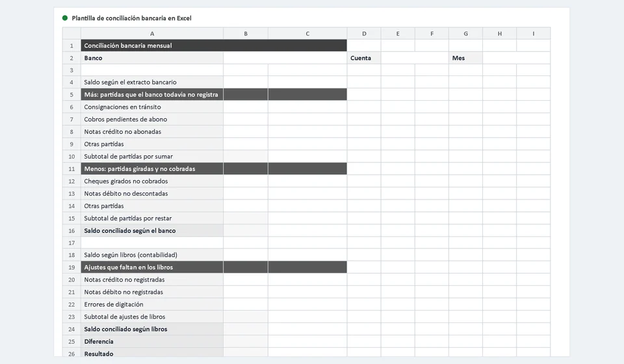
Task: Select 'Errores de digitación' cell
Action: tap(152, 304)
